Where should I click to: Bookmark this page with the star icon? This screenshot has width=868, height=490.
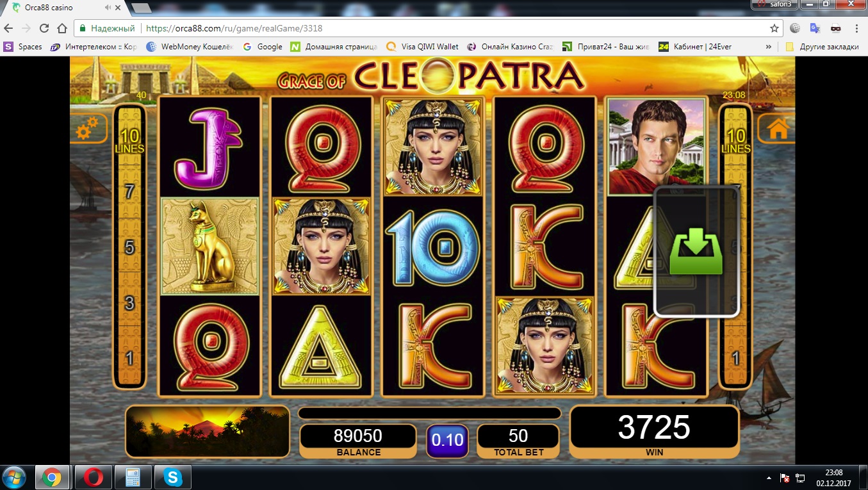pos(774,28)
